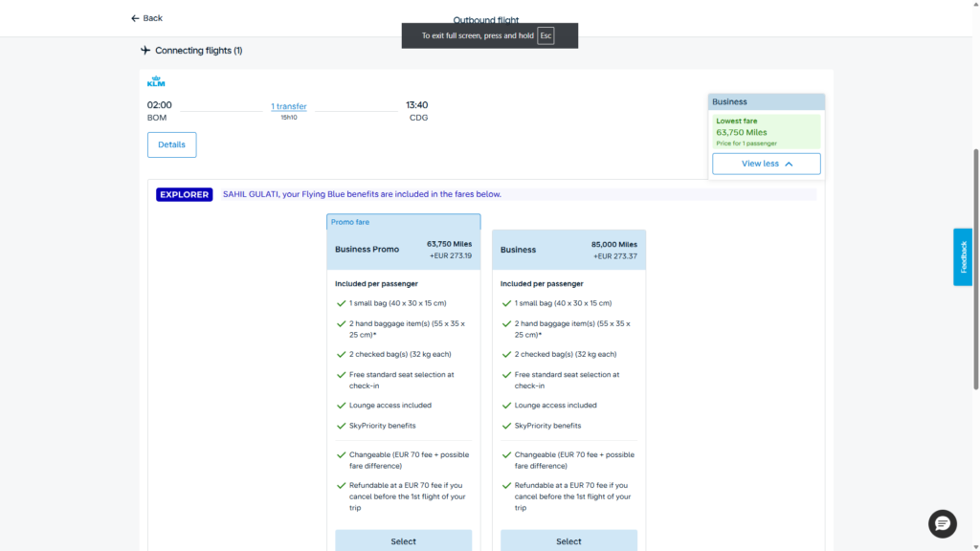Click the Business fare card header
Image resolution: width=980 pixels, height=551 pixels.
click(568, 250)
